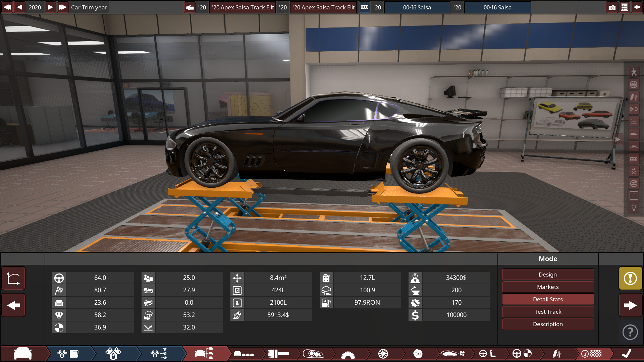Screen dimensions: 644x362
Task: Select Detail Stats mode
Action: tap(548, 299)
